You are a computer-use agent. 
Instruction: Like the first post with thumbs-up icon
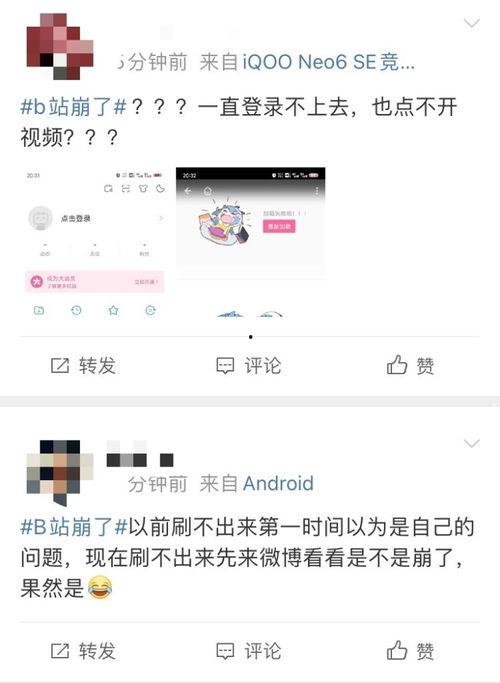[397, 365]
